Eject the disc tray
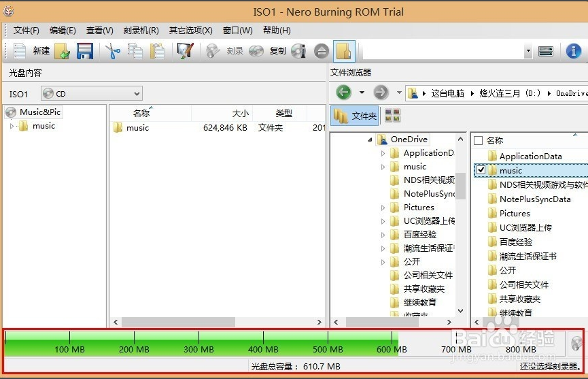 [322, 50]
